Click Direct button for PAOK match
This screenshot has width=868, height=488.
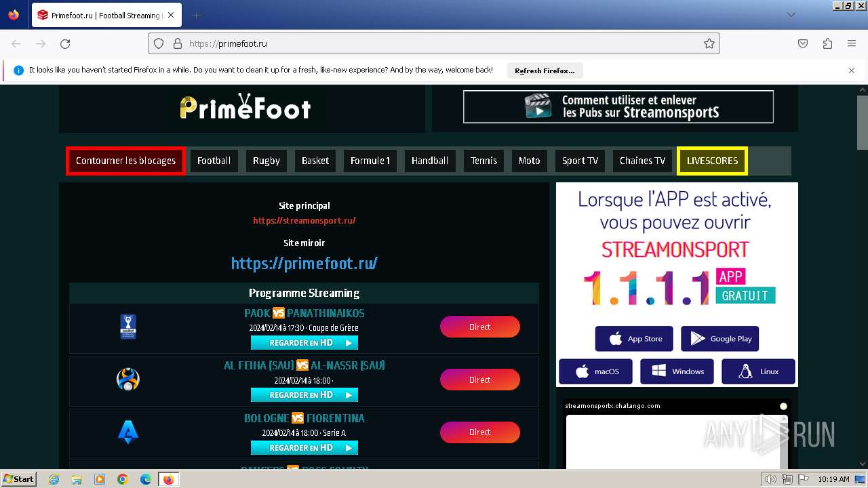(480, 327)
